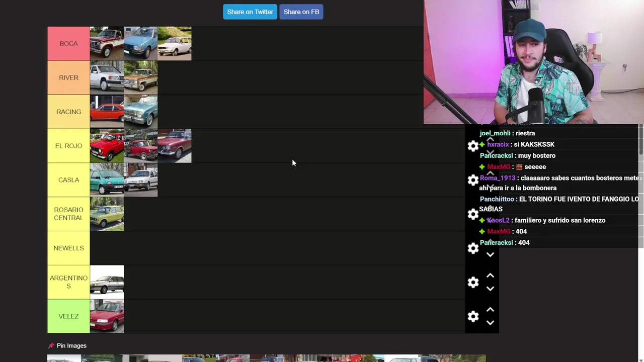Click MaxMG's 'seeeee' chat username
This screenshot has height=362, width=644.
(x=499, y=167)
